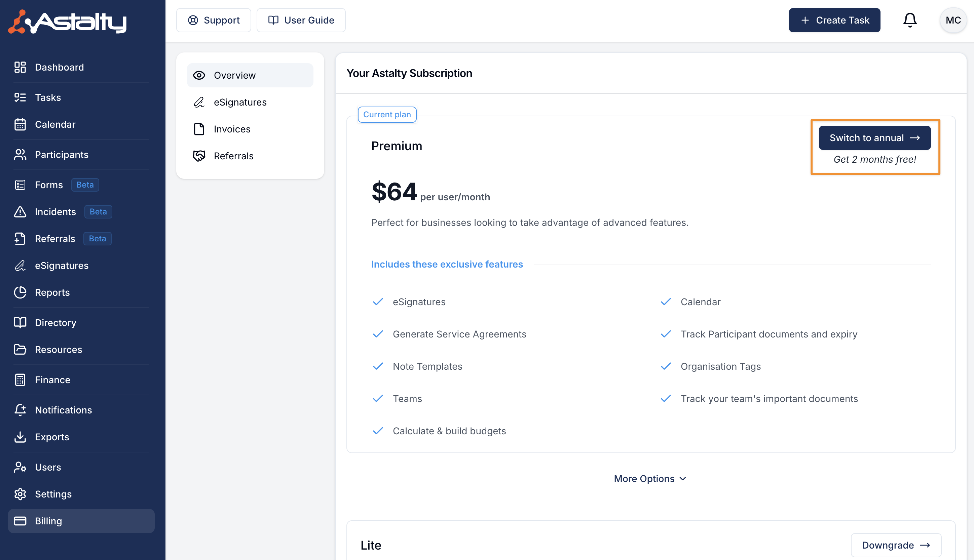Open the MC user avatar menu
Viewport: 974px width, 560px height.
coord(952,20)
